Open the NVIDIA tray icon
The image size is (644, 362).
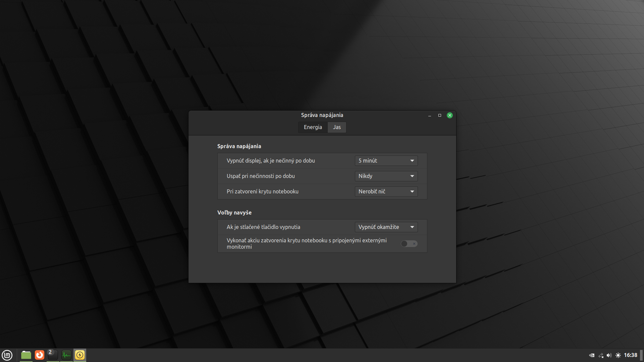pos(592,355)
